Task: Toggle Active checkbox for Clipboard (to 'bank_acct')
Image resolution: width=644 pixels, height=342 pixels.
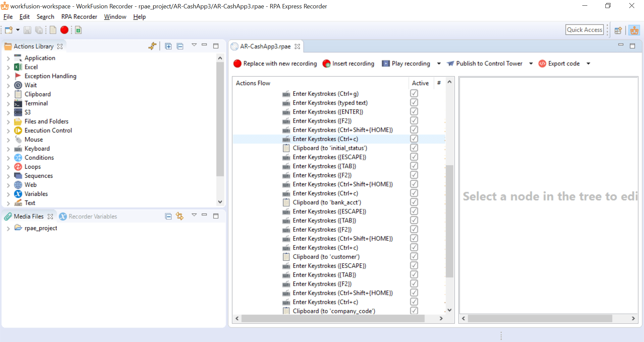Action: click(414, 202)
